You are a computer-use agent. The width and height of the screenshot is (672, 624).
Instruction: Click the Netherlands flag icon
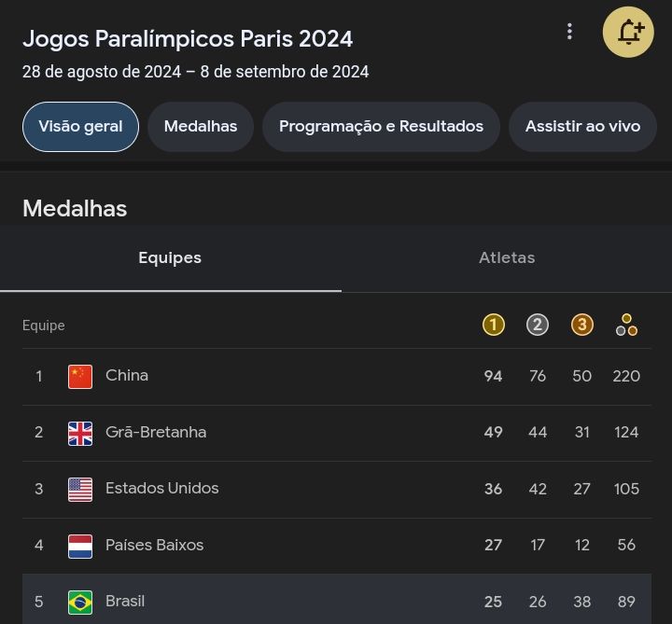[80, 546]
